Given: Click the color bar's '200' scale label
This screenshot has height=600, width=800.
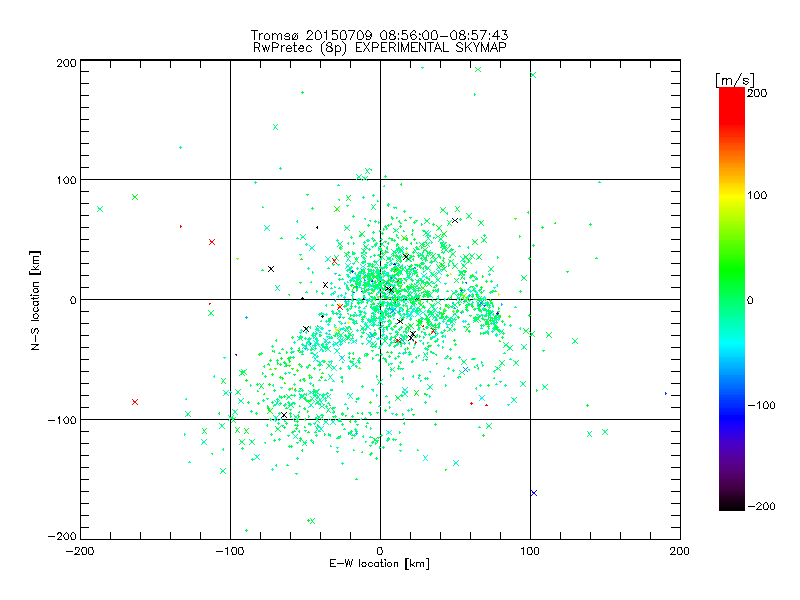Looking at the screenshot, I should tap(757, 93).
